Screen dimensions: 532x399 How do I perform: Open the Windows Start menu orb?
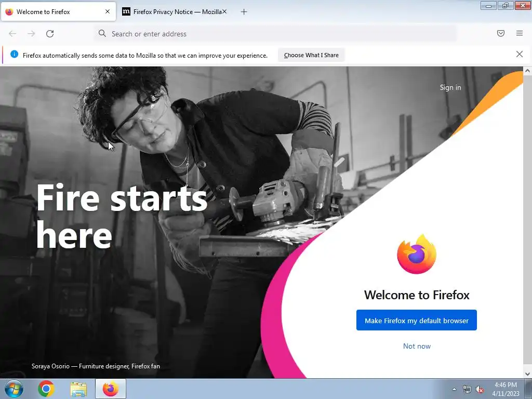[x=14, y=389]
